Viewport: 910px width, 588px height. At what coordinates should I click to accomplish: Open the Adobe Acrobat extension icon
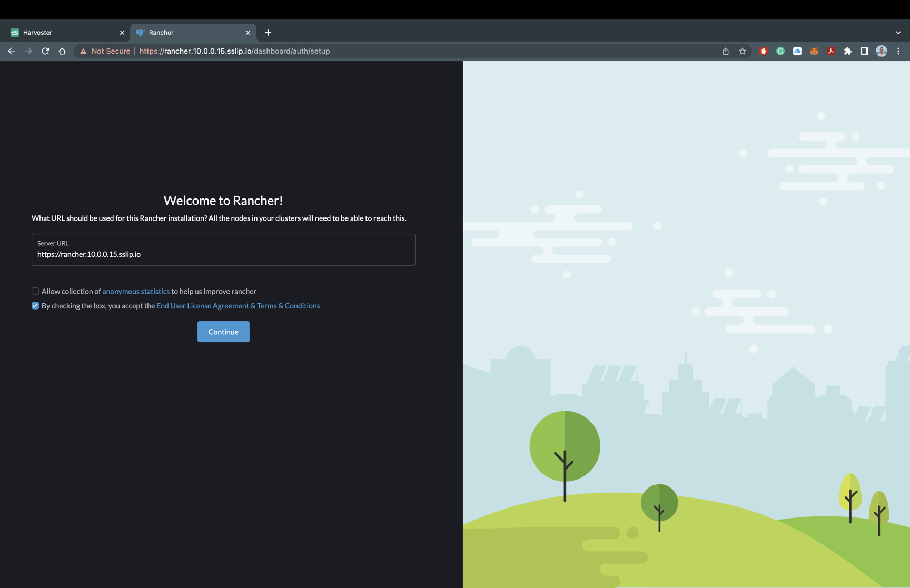(830, 51)
